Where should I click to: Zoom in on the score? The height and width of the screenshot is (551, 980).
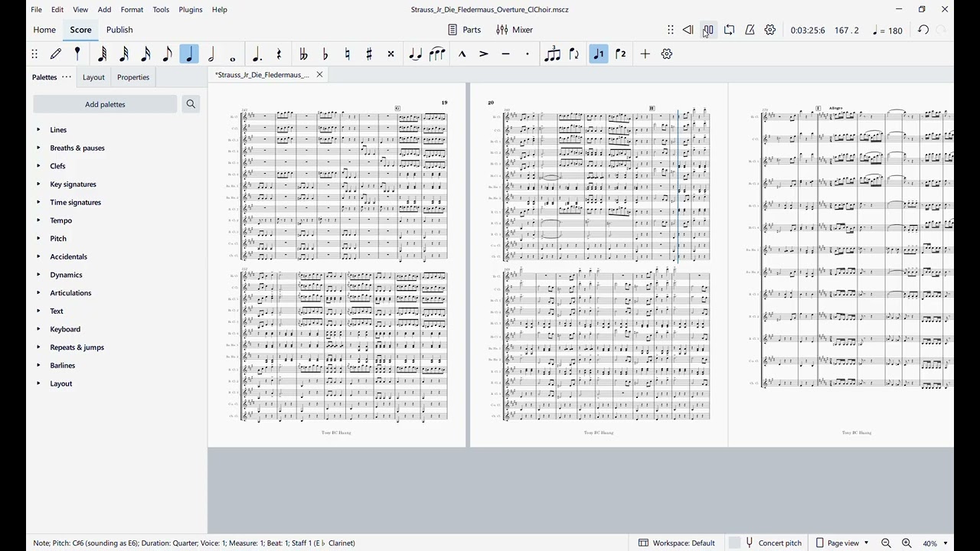click(907, 543)
